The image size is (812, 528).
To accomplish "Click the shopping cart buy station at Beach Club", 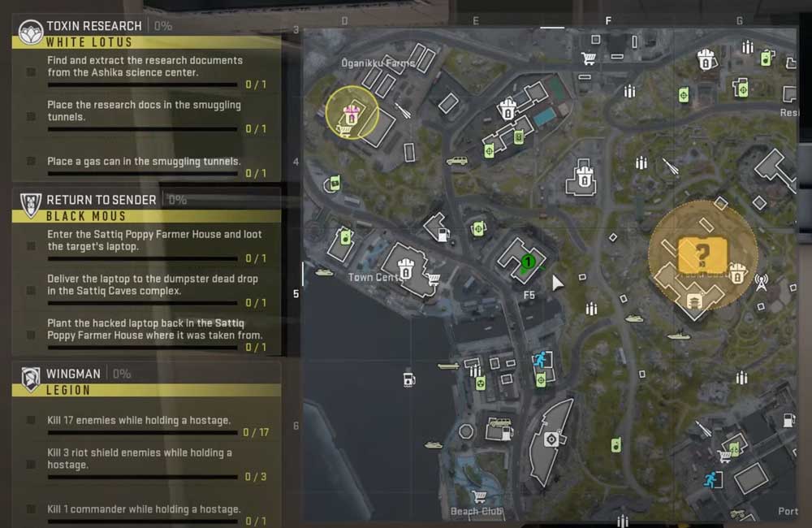I will 480,496.
